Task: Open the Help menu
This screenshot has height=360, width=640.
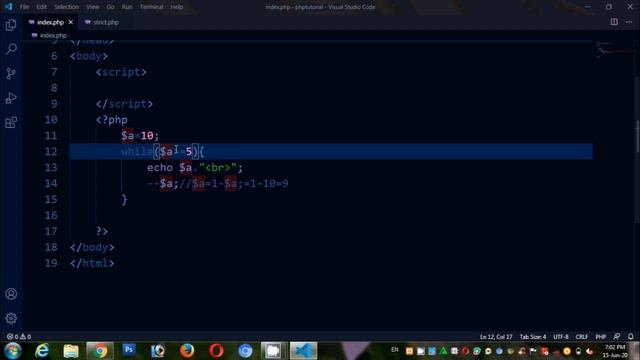Action: point(177,7)
